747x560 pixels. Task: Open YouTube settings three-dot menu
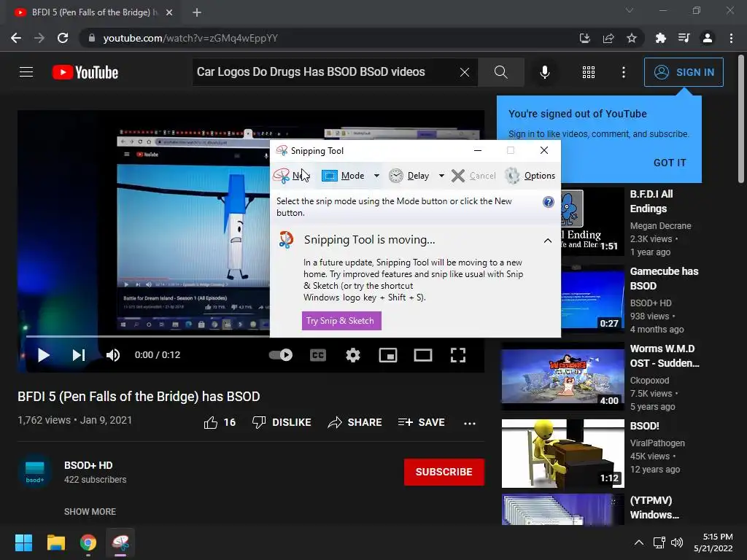point(624,72)
